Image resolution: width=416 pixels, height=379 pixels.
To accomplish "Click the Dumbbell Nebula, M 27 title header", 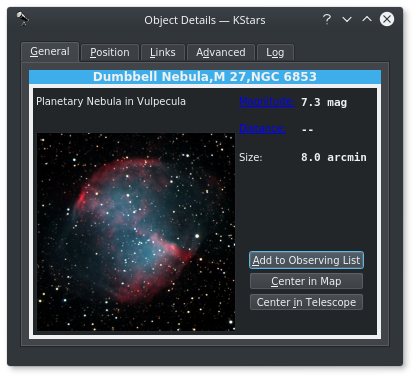I will point(205,77).
